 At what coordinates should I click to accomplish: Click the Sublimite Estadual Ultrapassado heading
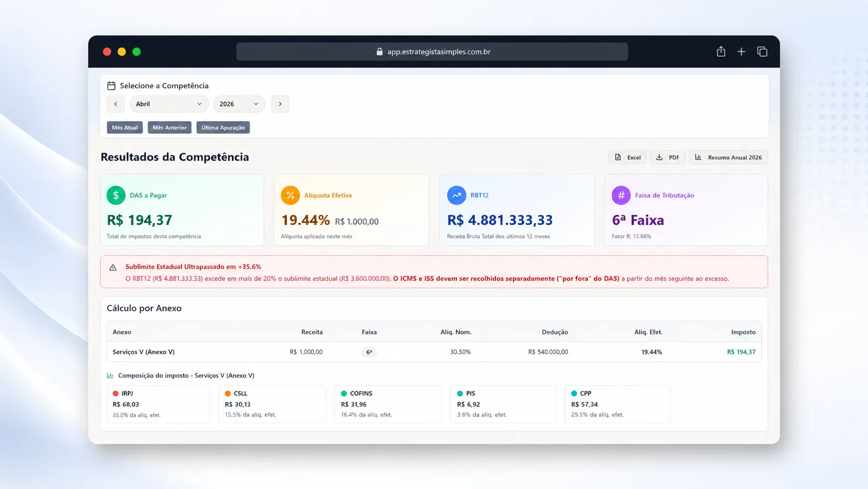(193, 267)
